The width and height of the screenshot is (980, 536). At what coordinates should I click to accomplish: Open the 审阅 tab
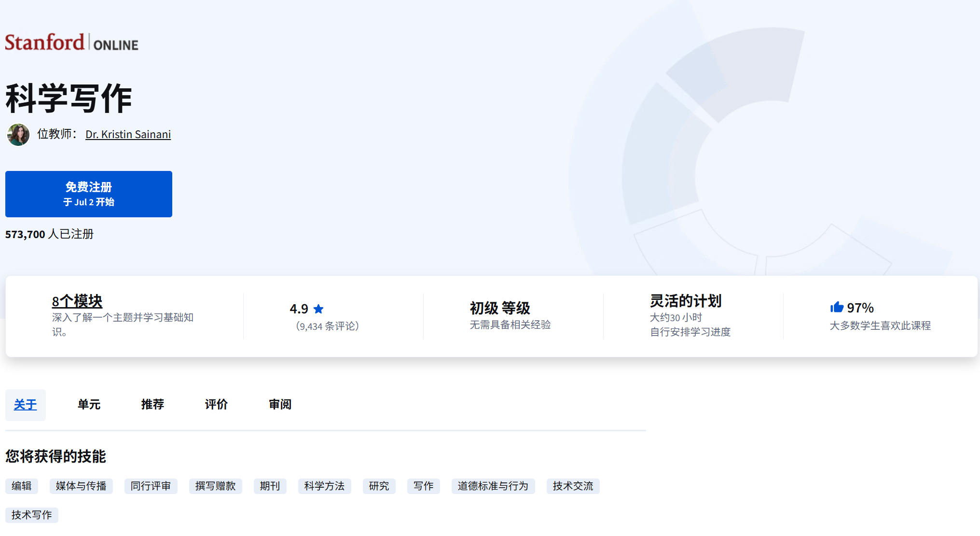click(280, 405)
